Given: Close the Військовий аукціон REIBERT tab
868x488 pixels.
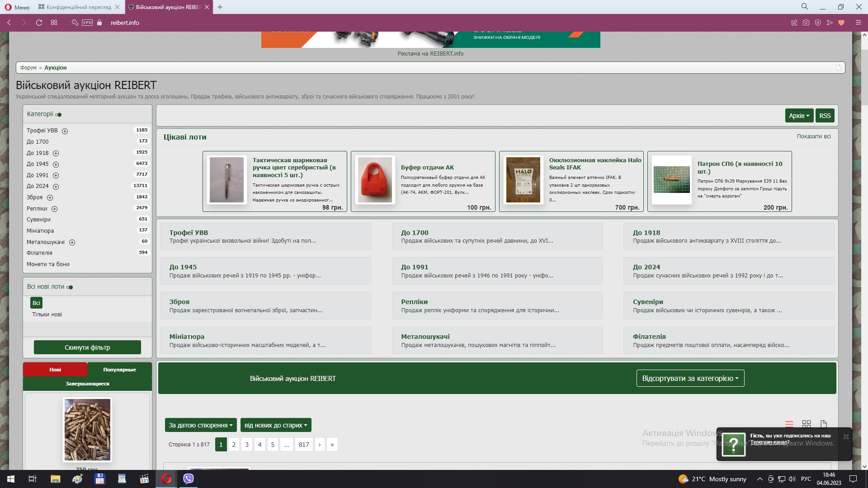Looking at the screenshot, I should click(207, 7).
